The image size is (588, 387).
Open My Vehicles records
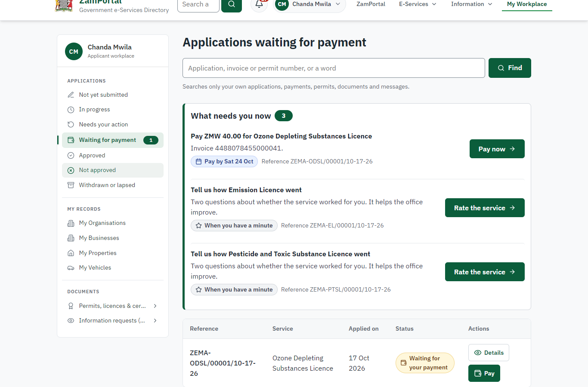113,268
